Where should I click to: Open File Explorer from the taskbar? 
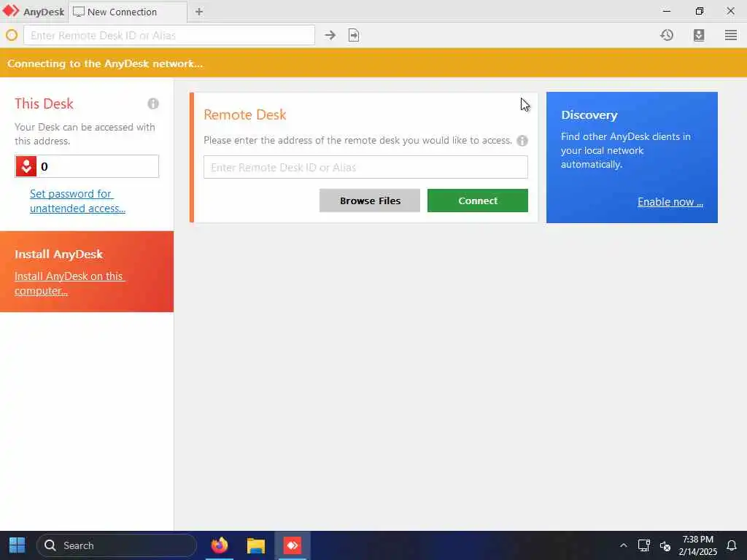click(x=256, y=545)
